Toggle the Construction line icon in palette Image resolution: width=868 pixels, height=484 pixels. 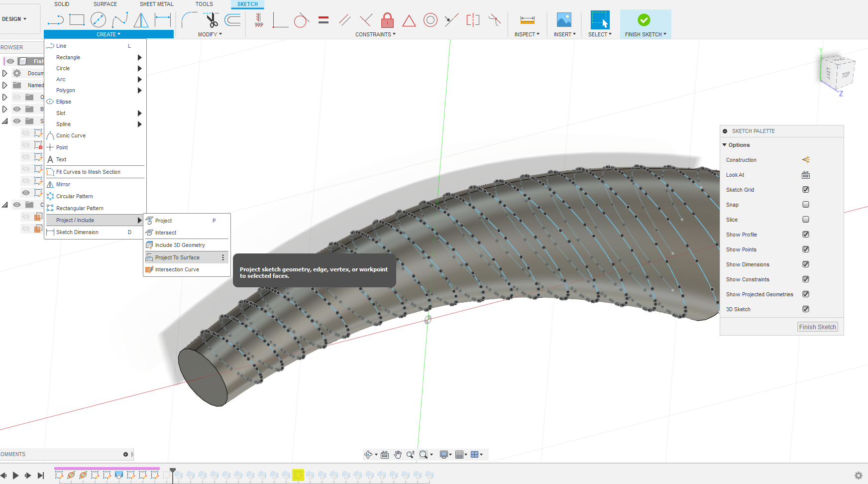(806, 160)
